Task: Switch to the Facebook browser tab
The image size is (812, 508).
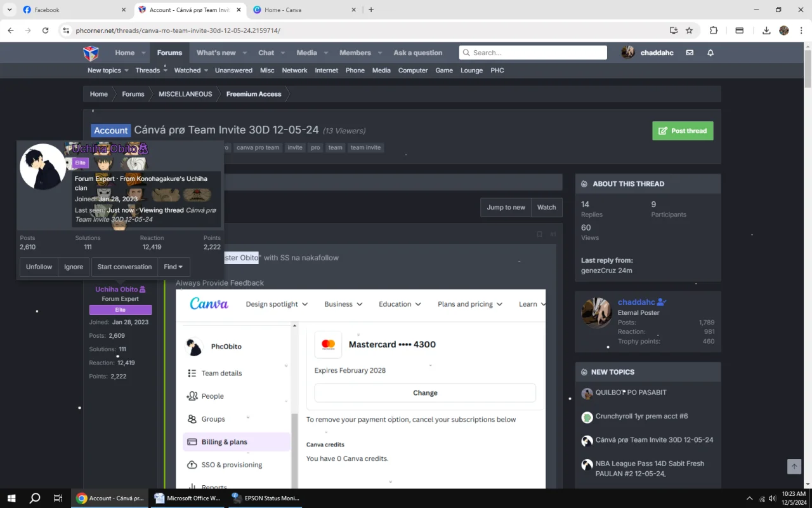Action: point(73,10)
